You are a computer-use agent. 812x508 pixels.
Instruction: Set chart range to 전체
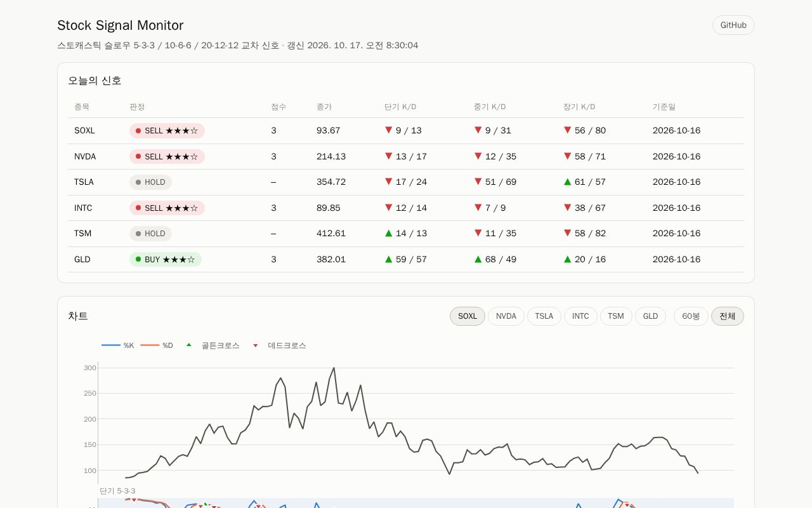tap(728, 316)
